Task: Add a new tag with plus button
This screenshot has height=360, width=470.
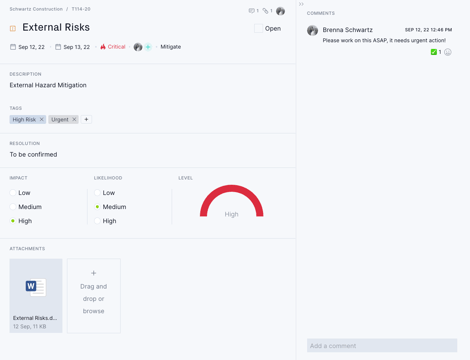Action: click(86, 119)
